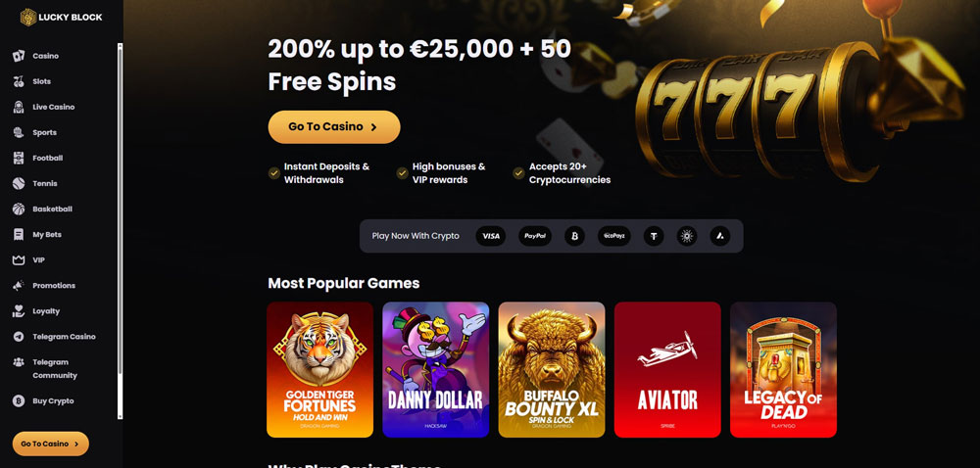This screenshot has height=468, width=980.
Task: Open the My Bets menu item
Action: [47, 235]
